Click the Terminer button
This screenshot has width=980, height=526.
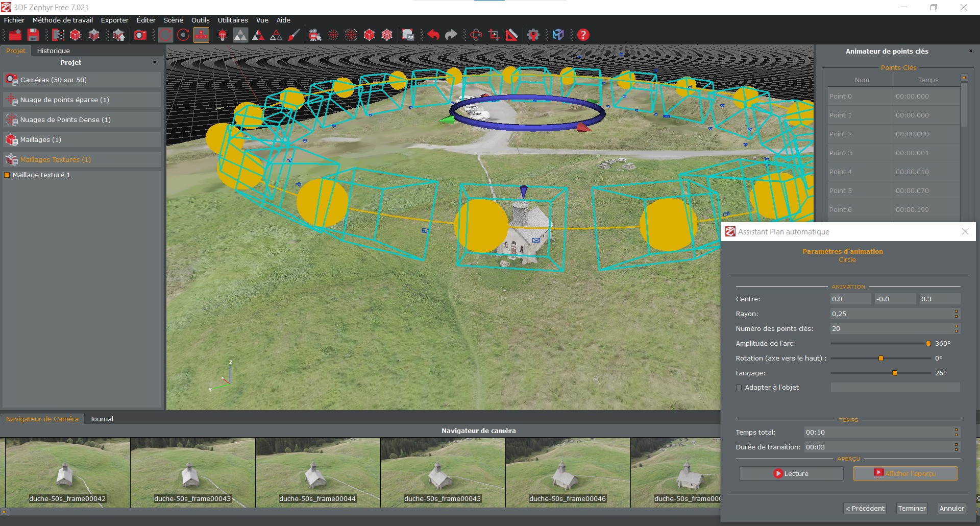tap(912, 508)
